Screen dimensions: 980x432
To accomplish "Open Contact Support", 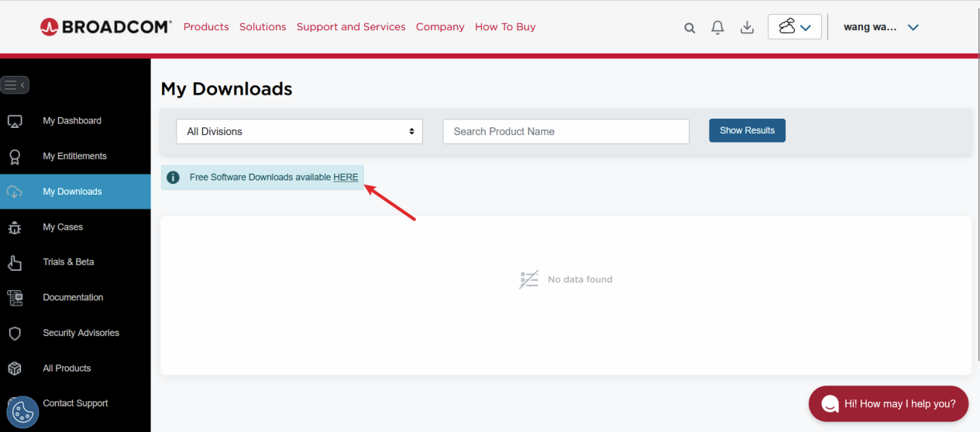I will (75, 403).
